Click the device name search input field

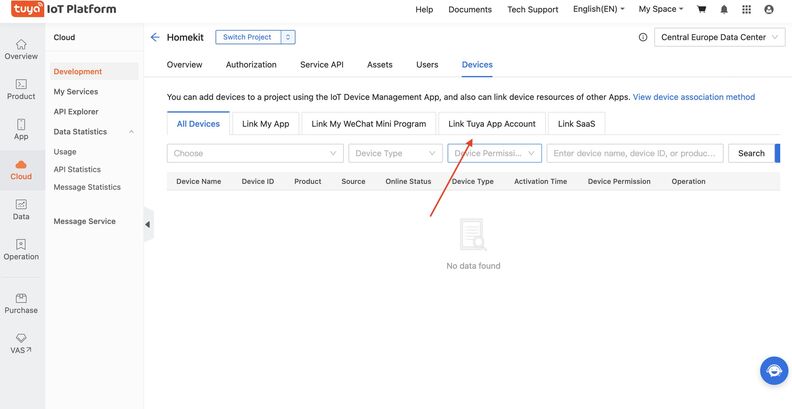pyautogui.click(x=635, y=153)
